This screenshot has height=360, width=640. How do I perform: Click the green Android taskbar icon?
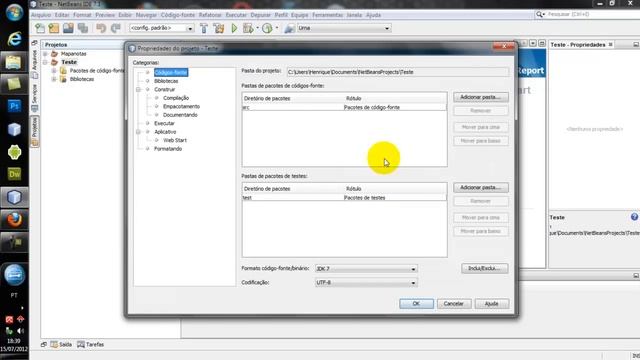[x=14, y=152]
